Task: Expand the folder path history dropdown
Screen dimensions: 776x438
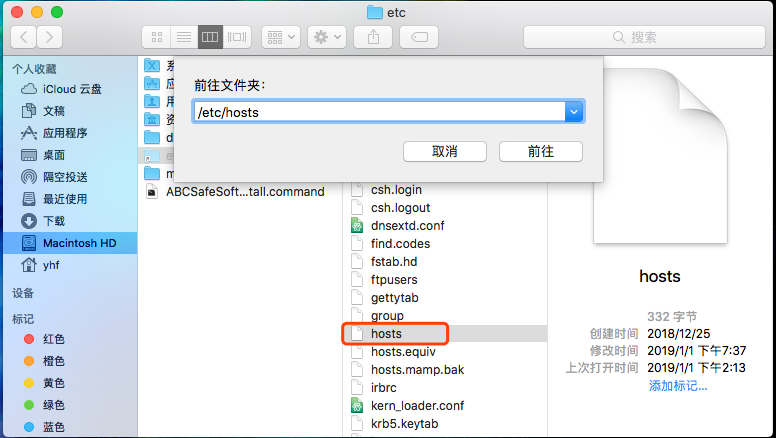Action: 574,112
